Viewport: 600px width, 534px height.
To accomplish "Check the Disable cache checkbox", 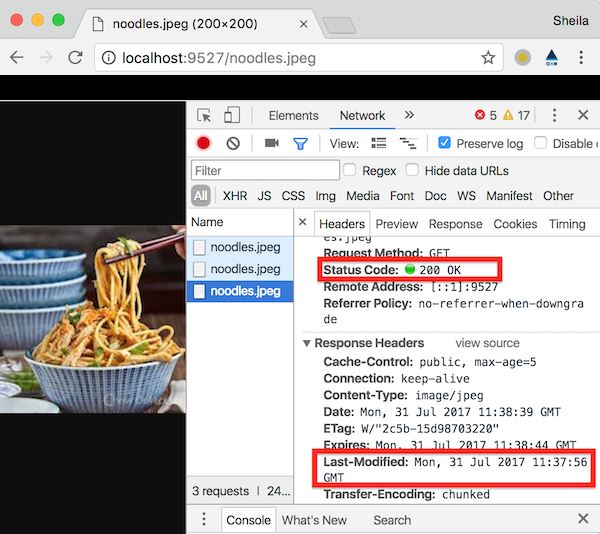I will (x=540, y=143).
